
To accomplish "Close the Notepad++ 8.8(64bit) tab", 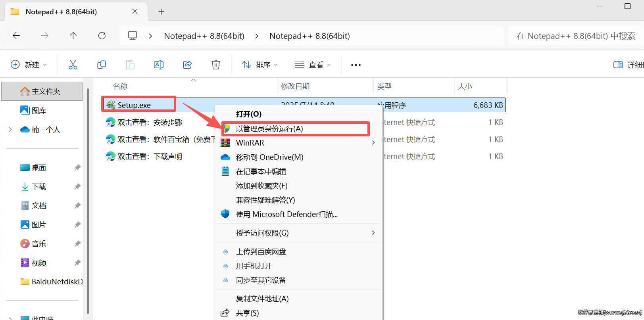I will (x=135, y=11).
